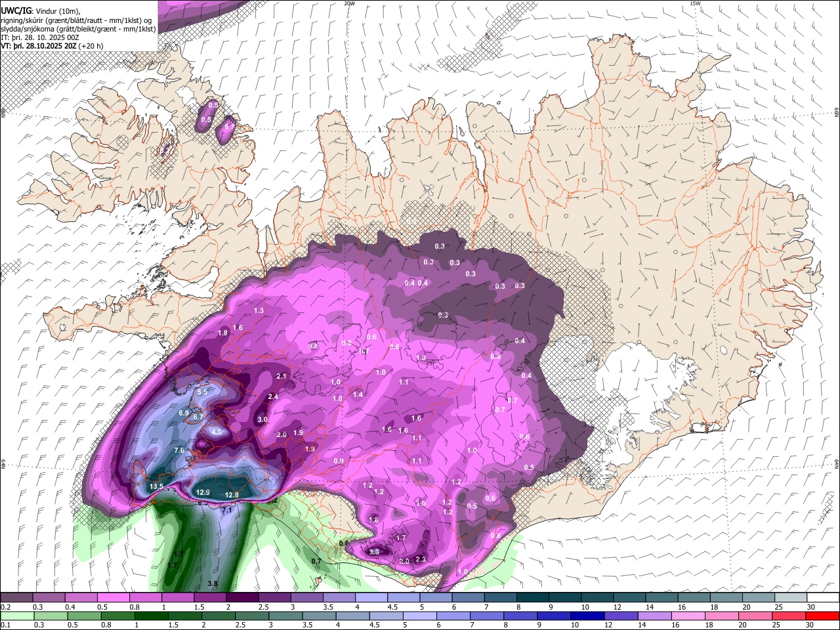This screenshot has width=840, height=630.
Task: Click the 6.9 precipitation value on map
Action: [184, 413]
